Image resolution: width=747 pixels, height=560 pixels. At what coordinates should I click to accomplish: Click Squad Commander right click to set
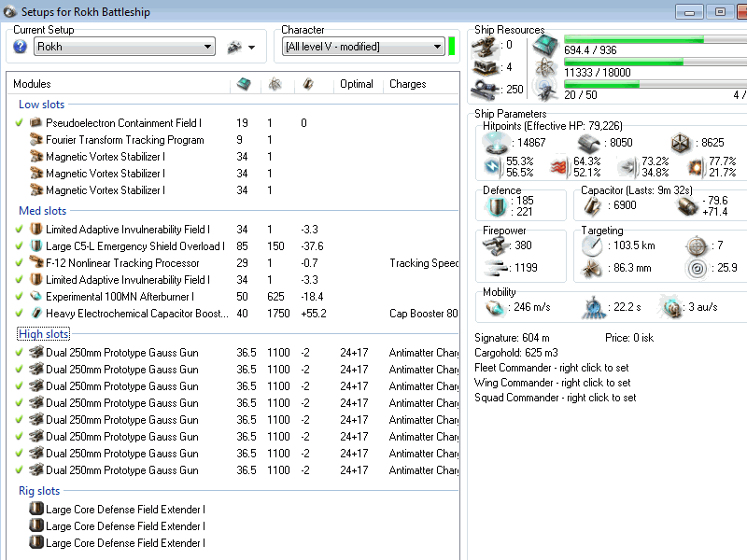point(555,398)
